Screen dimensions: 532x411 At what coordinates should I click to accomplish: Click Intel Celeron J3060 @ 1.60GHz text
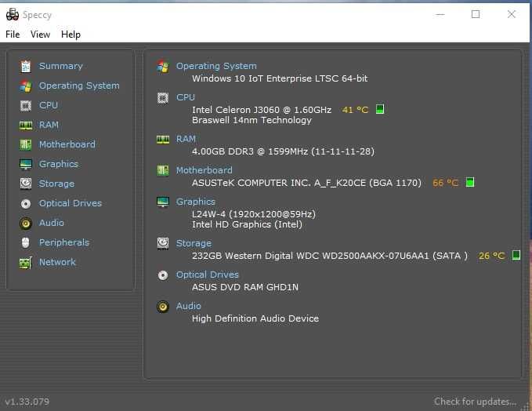point(262,110)
